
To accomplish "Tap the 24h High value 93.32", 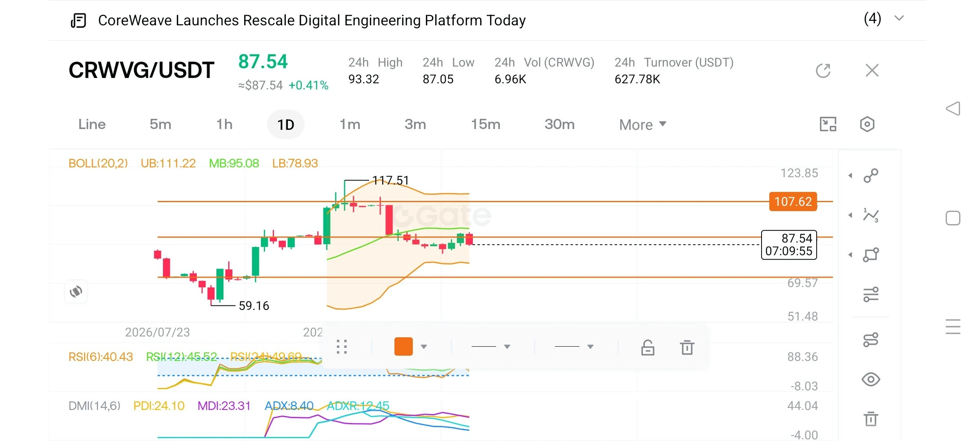I will coord(363,79).
